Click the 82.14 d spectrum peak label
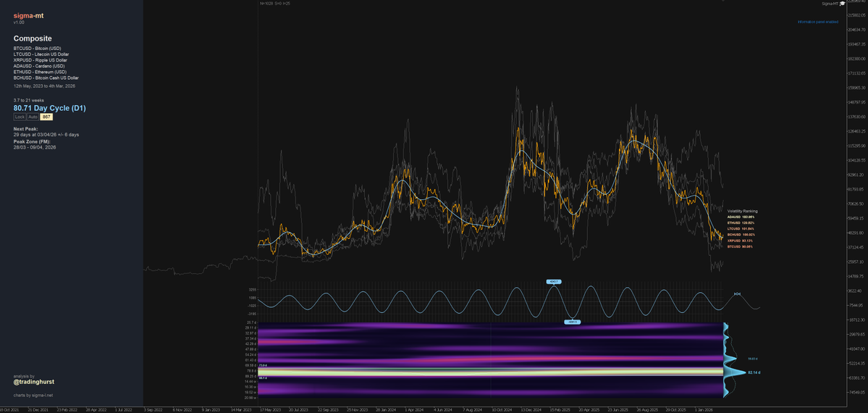868x413 pixels. 754,372
